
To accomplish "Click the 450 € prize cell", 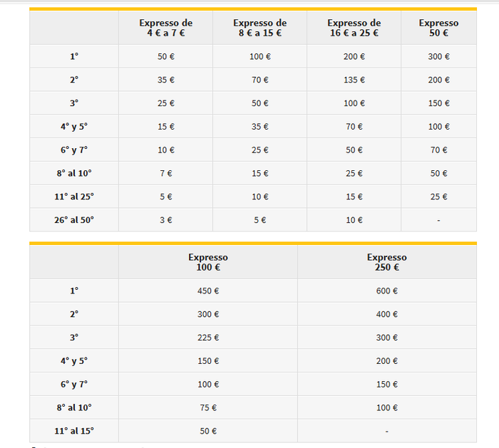I will tap(208, 291).
